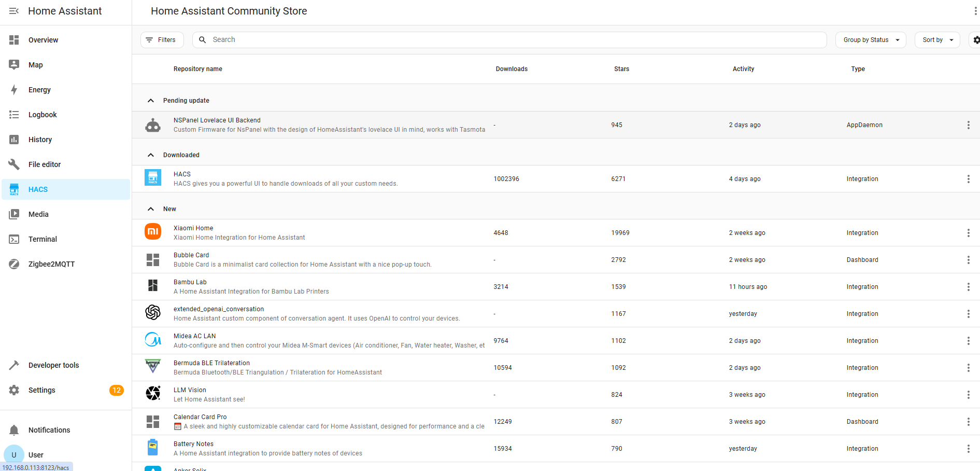Image resolution: width=980 pixels, height=471 pixels.
Task: Click the File editor wrench icon
Action: pyautogui.click(x=14, y=164)
